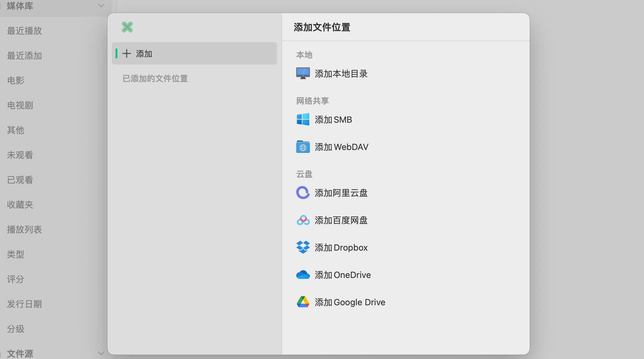This screenshot has height=359, width=644.
Task: Choose 添加本地目录 option
Action: pos(332,74)
